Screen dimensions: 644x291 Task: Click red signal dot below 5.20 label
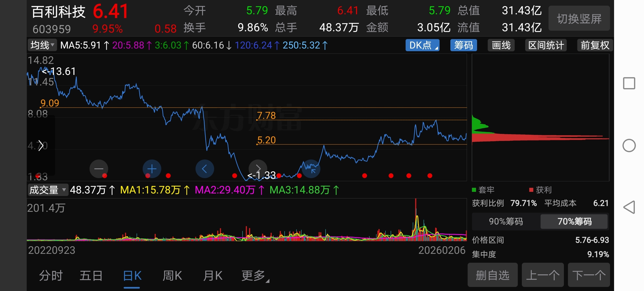279,176
